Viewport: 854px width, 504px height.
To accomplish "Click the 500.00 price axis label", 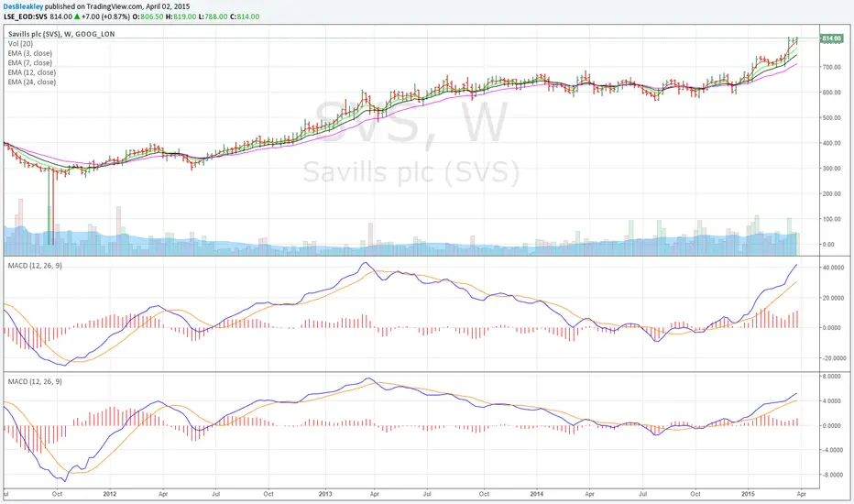I will (x=831, y=117).
